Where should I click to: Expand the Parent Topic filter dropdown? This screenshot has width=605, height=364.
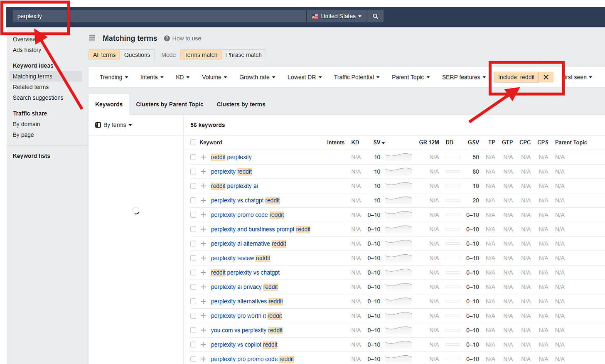[411, 77]
